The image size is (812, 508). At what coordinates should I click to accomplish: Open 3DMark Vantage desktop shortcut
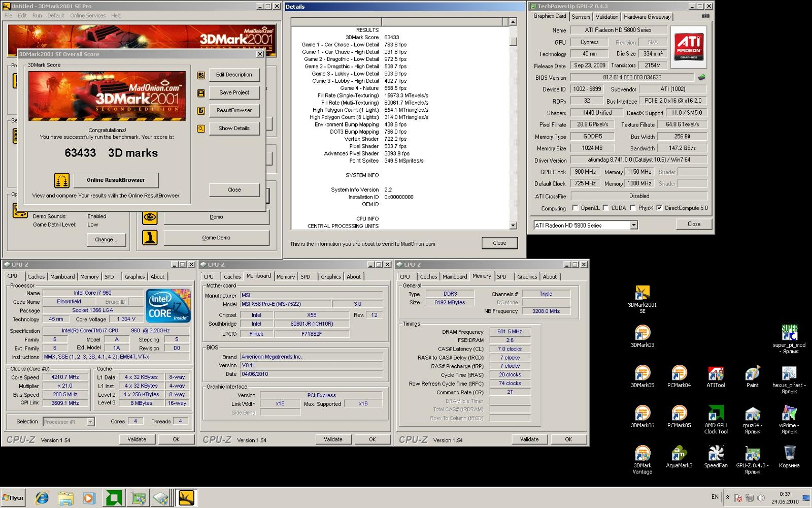point(642,460)
